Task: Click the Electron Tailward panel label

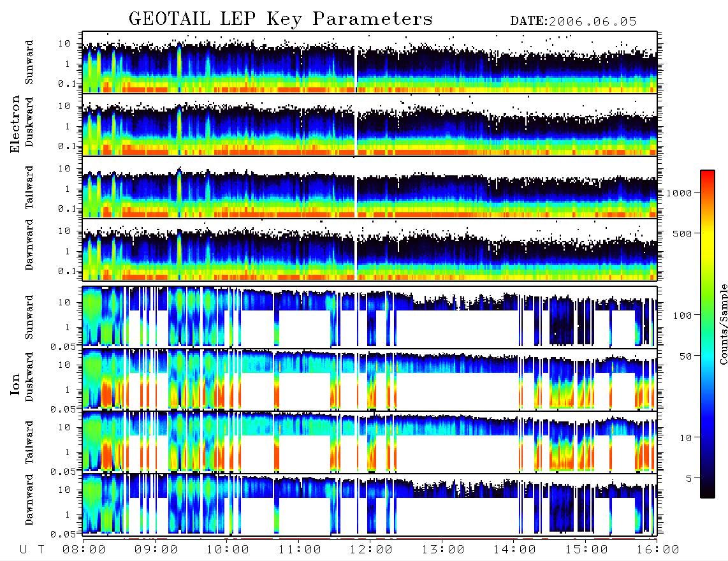Action: click(29, 187)
